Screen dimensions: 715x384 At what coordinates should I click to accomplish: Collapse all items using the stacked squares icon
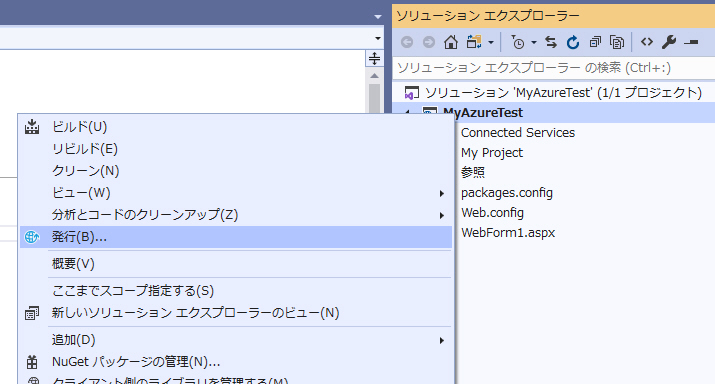click(595, 42)
